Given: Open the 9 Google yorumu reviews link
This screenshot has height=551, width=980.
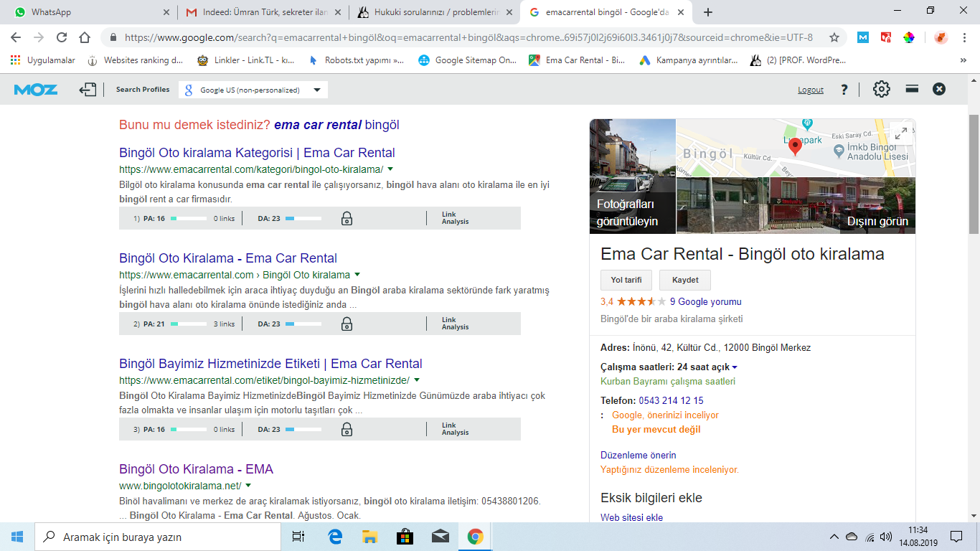Looking at the screenshot, I should 706,302.
